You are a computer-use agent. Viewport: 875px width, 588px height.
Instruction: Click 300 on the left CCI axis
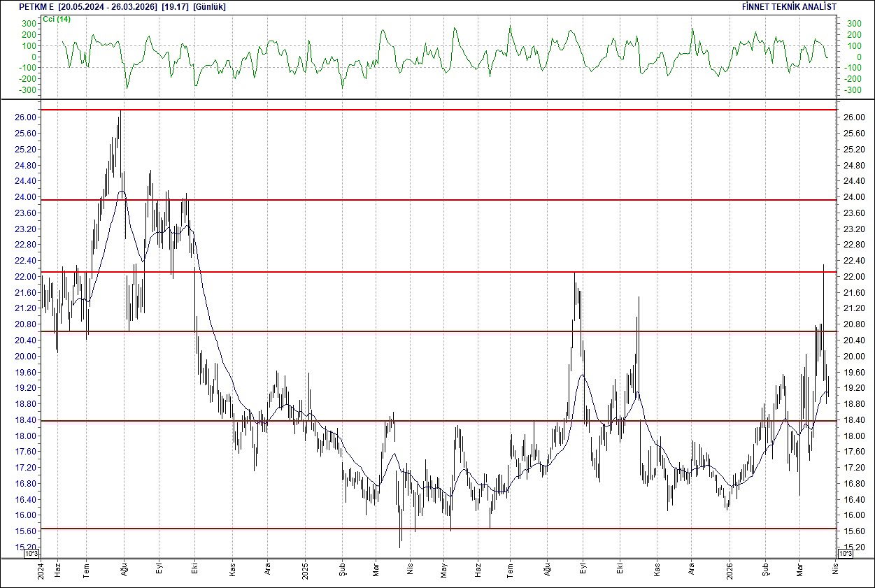click(x=29, y=24)
